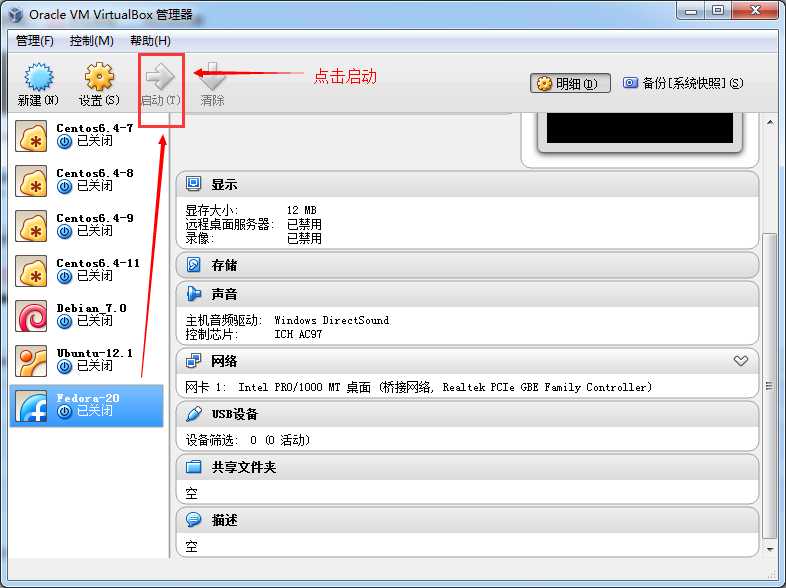Click power state icon under Fedora-20

(x=64, y=412)
